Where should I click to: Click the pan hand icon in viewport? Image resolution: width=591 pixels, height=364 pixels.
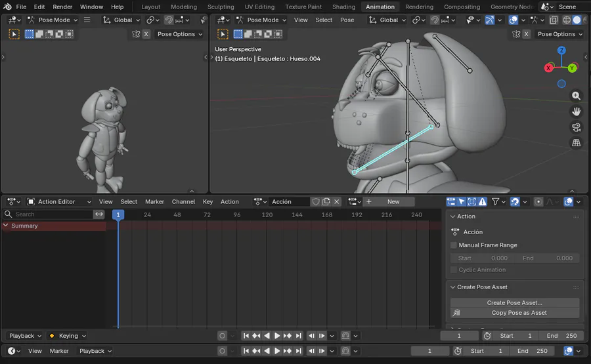pyautogui.click(x=576, y=111)
